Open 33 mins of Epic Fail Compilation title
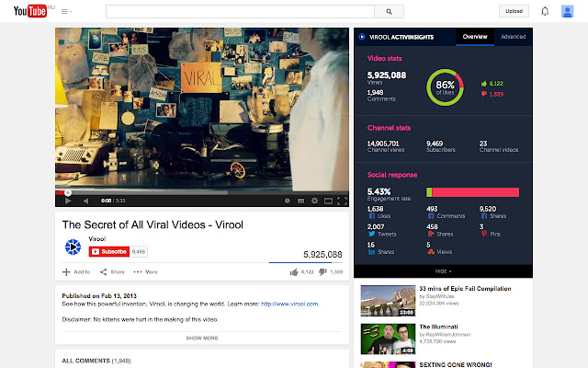 tap(465, 289)
